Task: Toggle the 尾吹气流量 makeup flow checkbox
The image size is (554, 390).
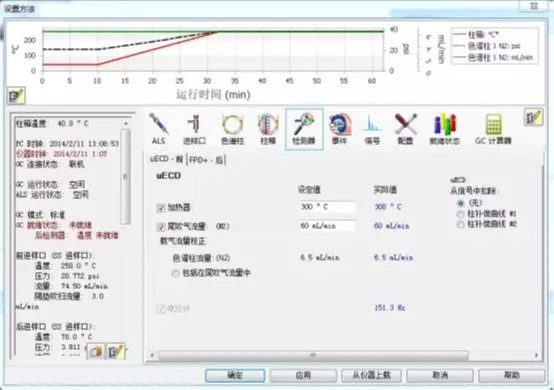Action: 161,227
